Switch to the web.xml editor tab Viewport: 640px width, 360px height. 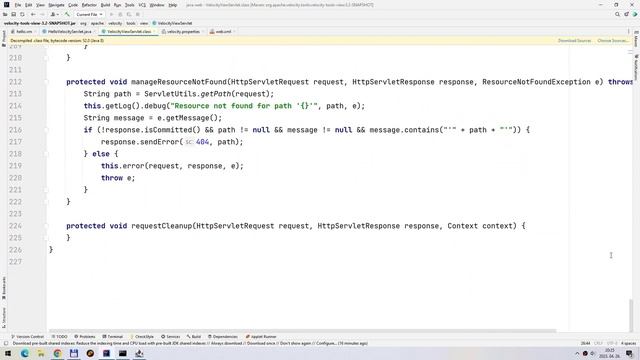(x=221, y=31)
